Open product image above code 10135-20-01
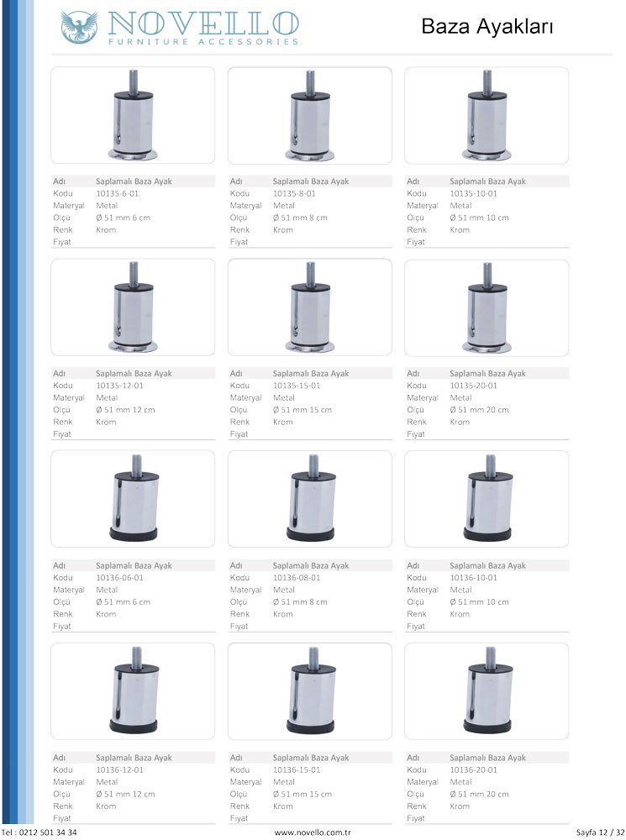626x840 pixels. click(x=487, y=307)
